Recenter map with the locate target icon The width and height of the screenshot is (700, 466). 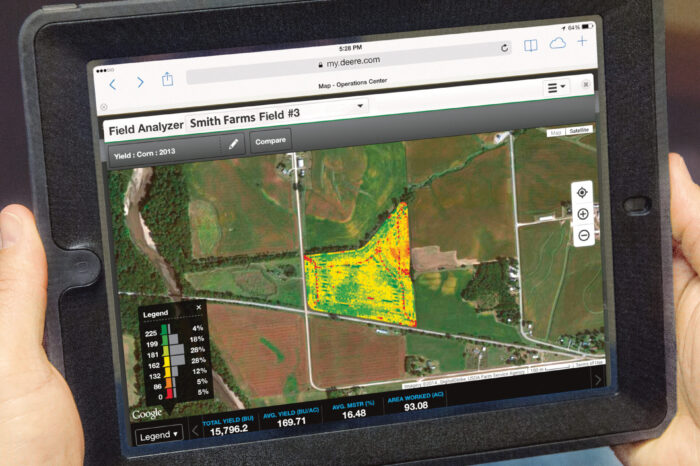pos(582,192)
